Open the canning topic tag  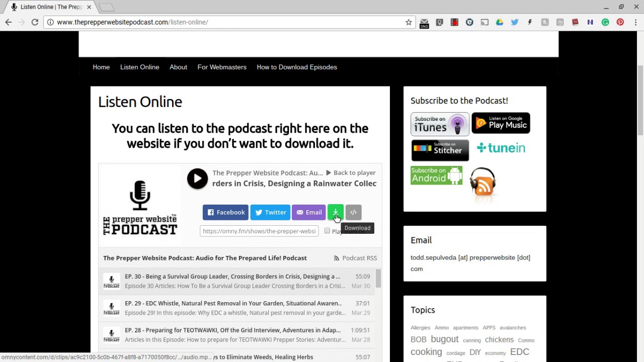[471, 340]
